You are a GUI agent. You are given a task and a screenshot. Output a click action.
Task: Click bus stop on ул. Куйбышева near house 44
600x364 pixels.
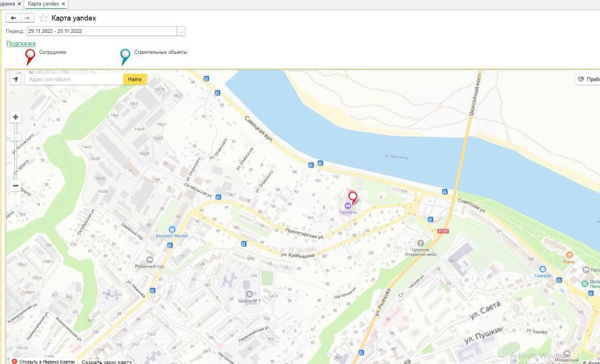pos(244,243)
